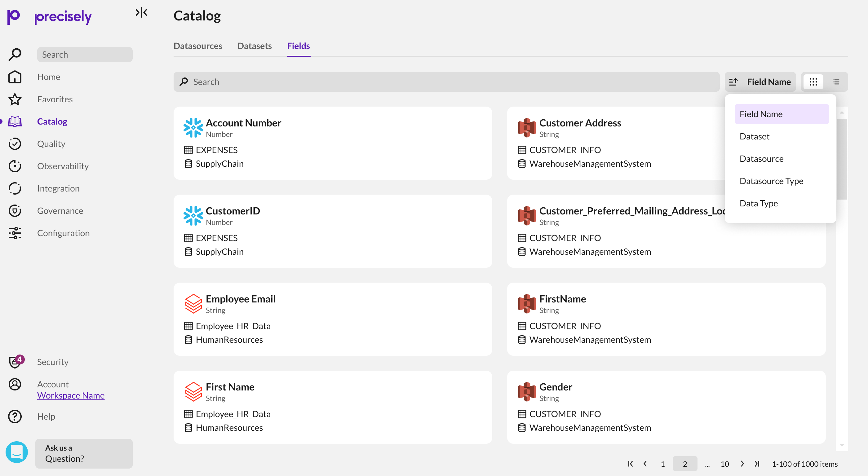The width and height of the screenshot is (868, 476).
Task: Open the Account profile icon
Action: [15, 384]
